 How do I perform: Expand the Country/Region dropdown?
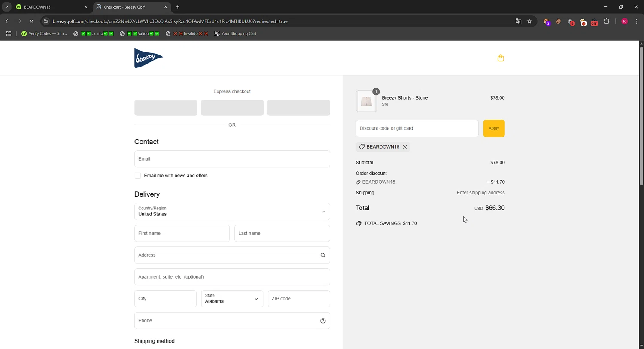[x=232, y=212]
